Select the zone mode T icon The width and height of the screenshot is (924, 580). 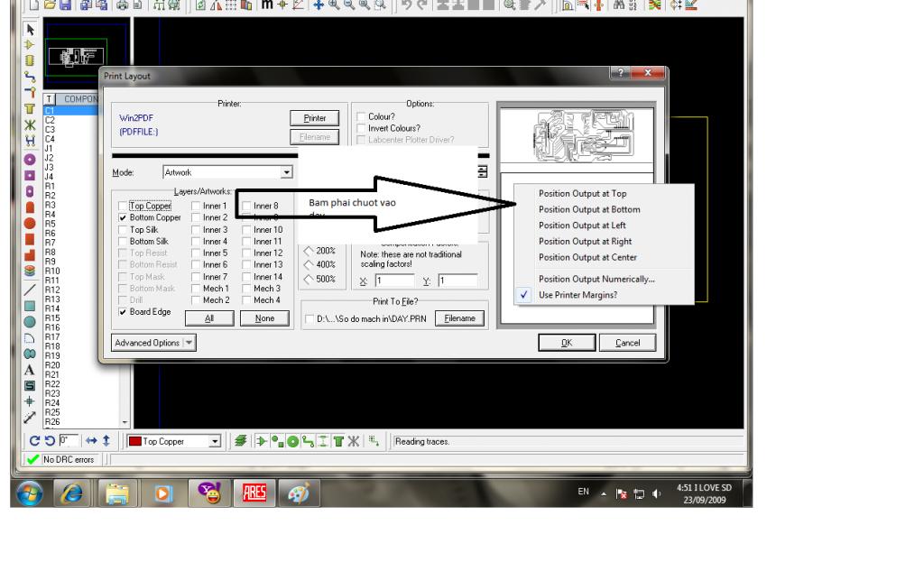[30, 109]
